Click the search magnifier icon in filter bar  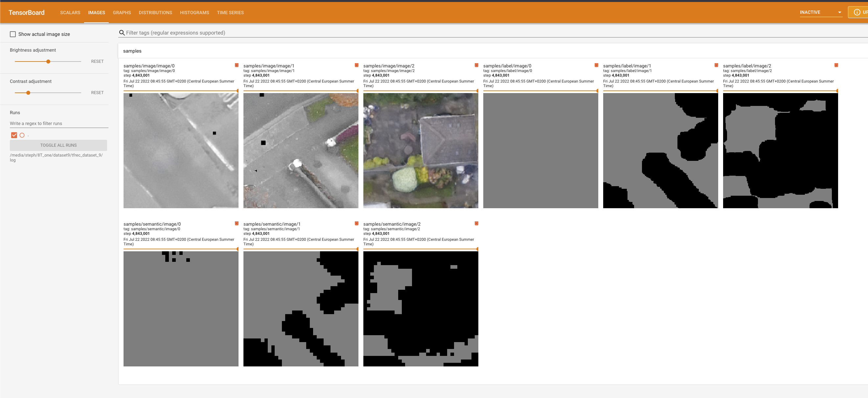click(x=122, y=33)
